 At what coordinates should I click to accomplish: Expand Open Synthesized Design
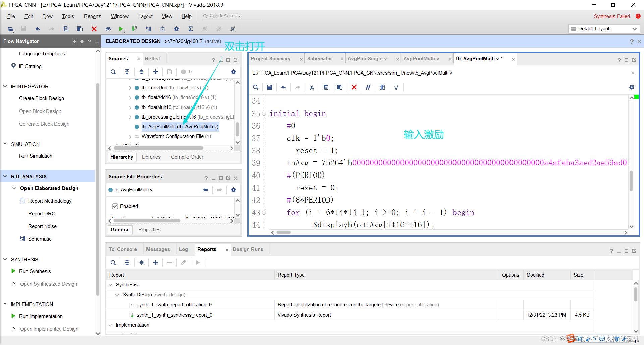click(14, 284)
